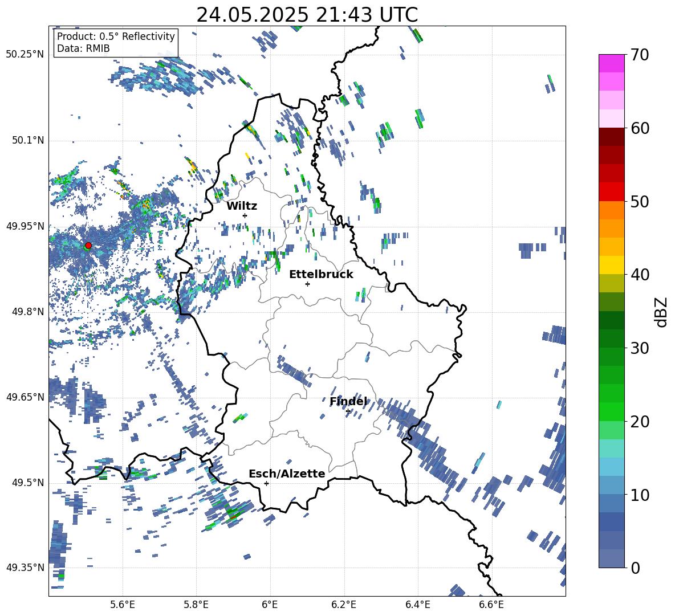
Task: Click the magenta 70 dBZ colorbar segment
Action: pyautogui.click(x=611, y=63)
